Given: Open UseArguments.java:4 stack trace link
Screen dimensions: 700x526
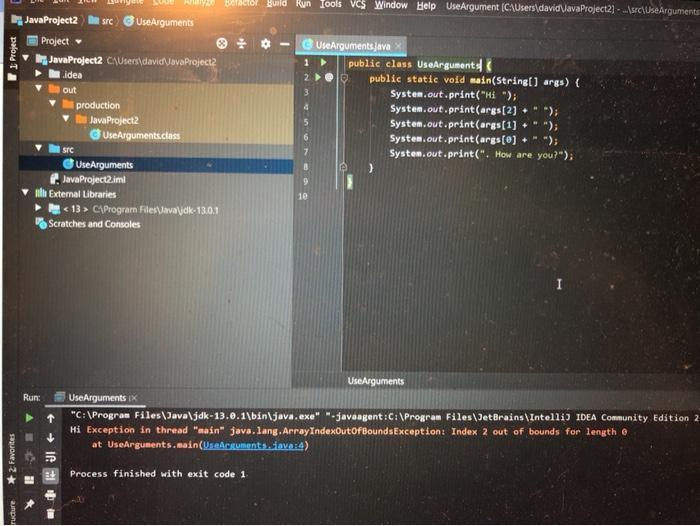Looking at the screenshot, I should tap(253, 445).
